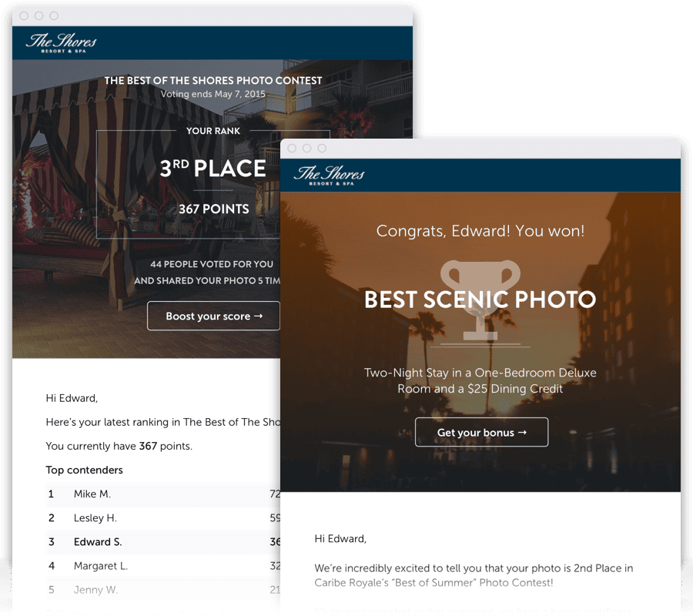Click the third window control dot on back window
Image resolution: width=693 pixels, height=616 pixels.
point(54,15)
